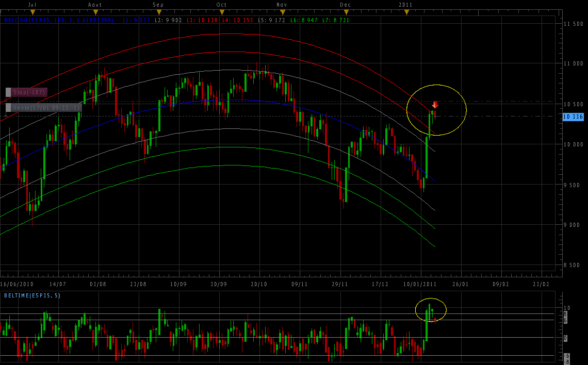Click the current price tag 10 336
The height and width of the screenshot is (365, 588).
[573, 117]
